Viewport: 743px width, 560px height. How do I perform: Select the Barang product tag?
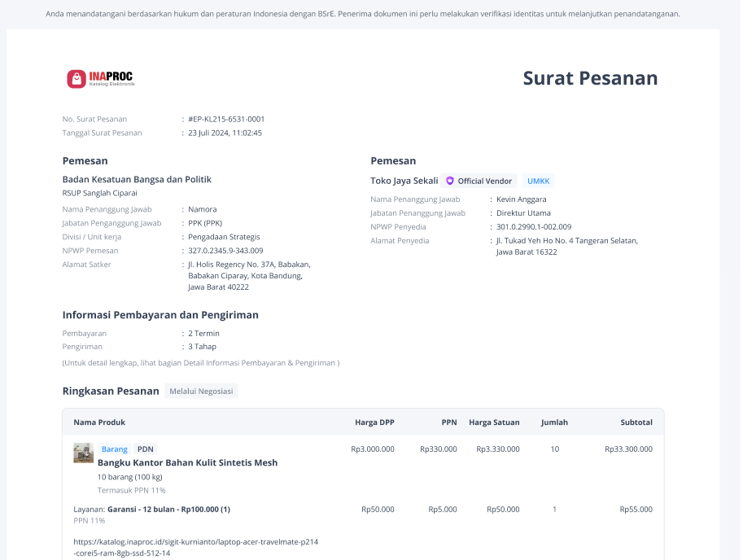[x=114, y=449]
